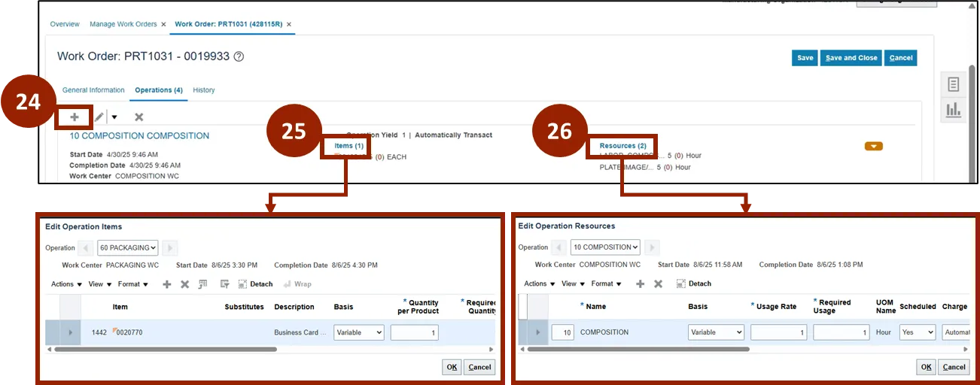Open the History tab
The height and width of the screenshot is (385, 980).
point(204,90)
